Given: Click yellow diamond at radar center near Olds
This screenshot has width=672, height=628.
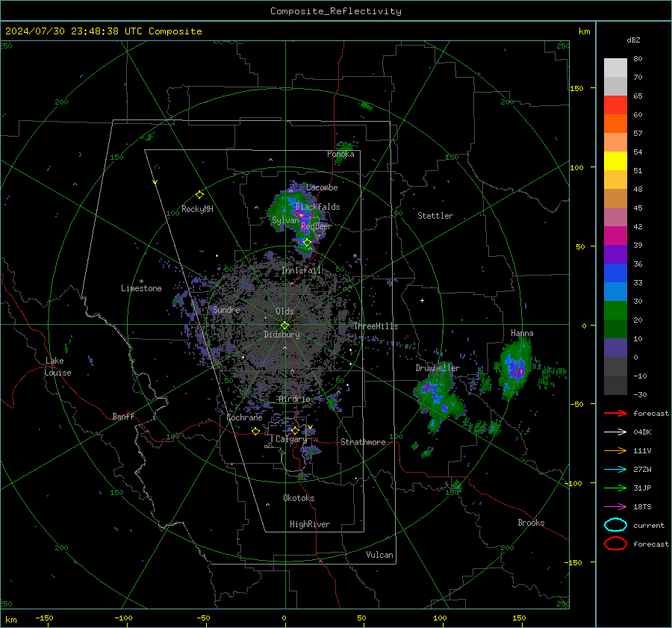Looking at the screenshot, I should tap(284, 326).
